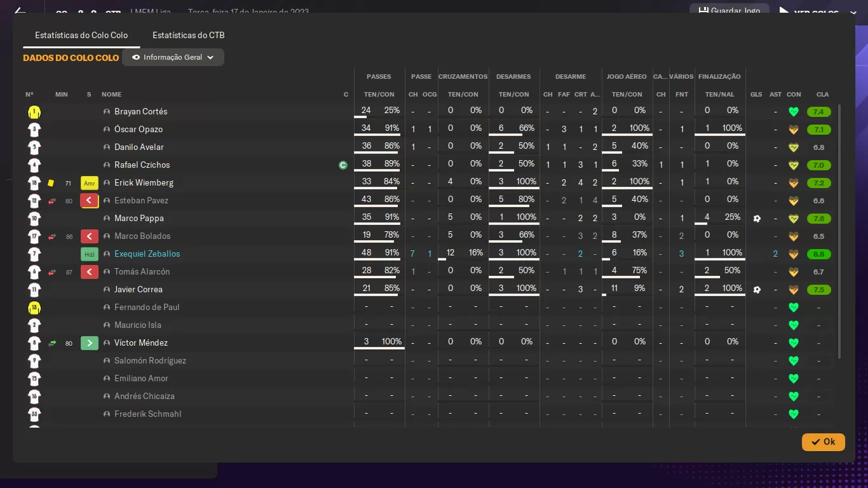This screenshot has height=488, width=868.
Task: Click Esteban Pavez 6.6 rating
Action: (818, 201)
